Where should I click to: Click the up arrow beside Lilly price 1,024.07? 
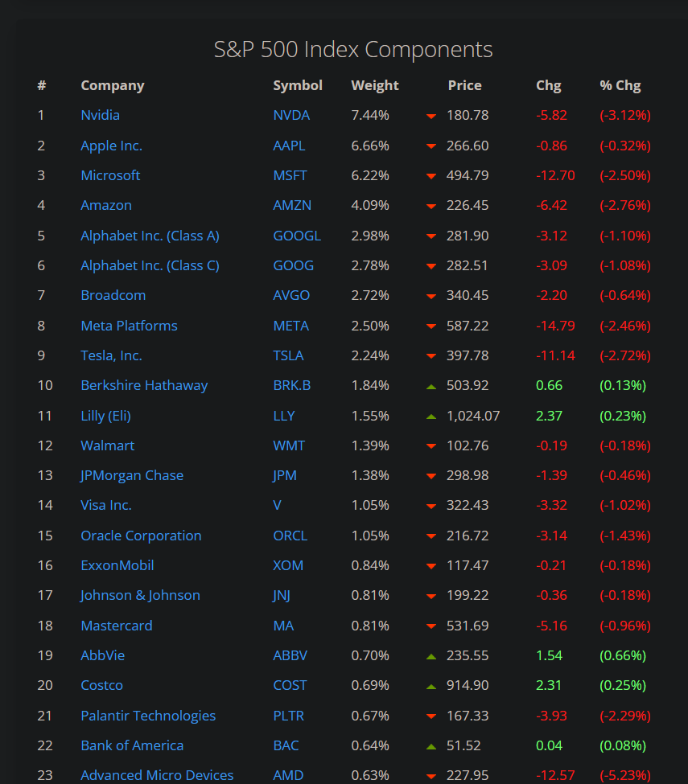point(431,417)
